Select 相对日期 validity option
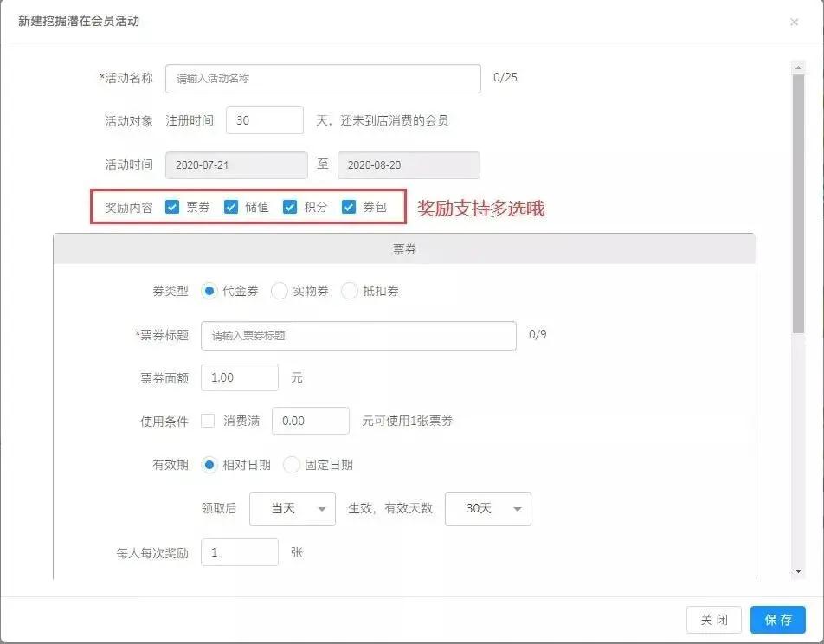Viewport: 824px width, 644px height. (x=209, y=465)
